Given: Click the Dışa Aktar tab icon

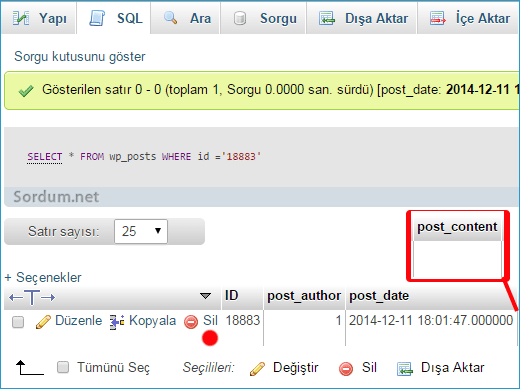Looking at the screenshot, I should tap(327, 18).
